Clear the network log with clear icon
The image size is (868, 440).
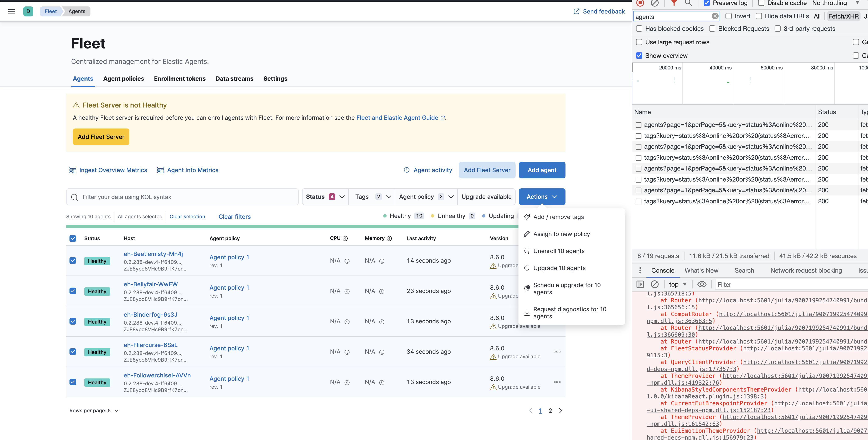point(655,3)
